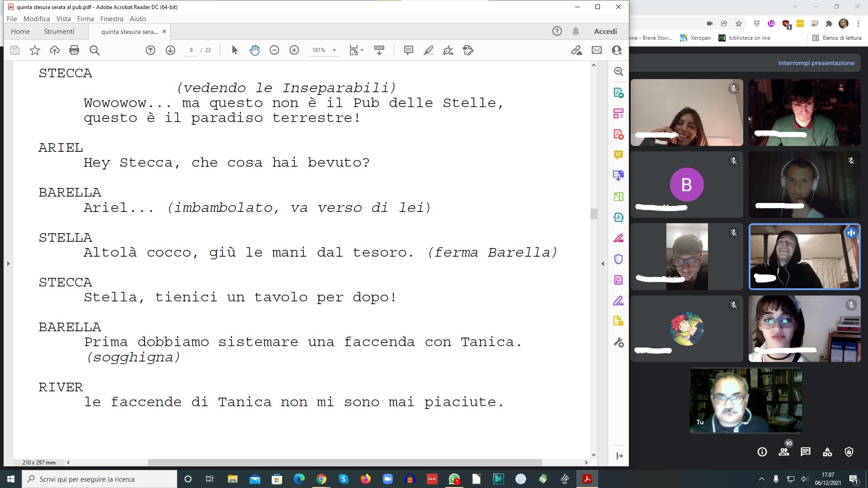Screen dimensions: 868x488
Task: Select the Hand pan tool
Action: pyautogui.click(x=255, y=50)
